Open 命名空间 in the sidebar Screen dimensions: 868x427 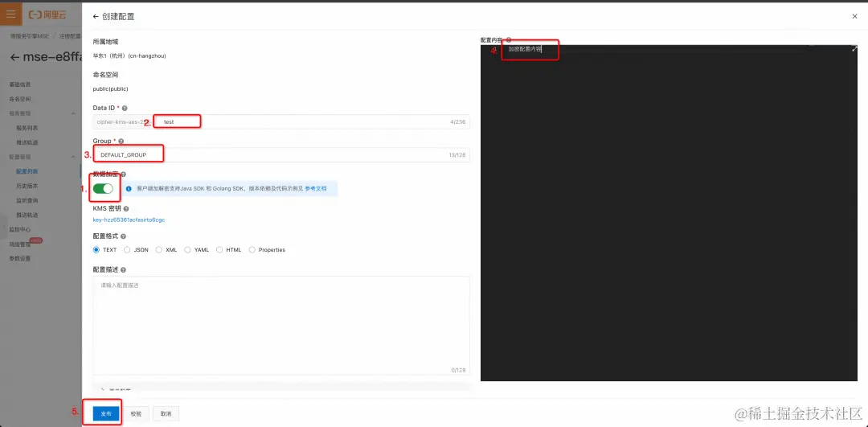[x=20, y=99]
